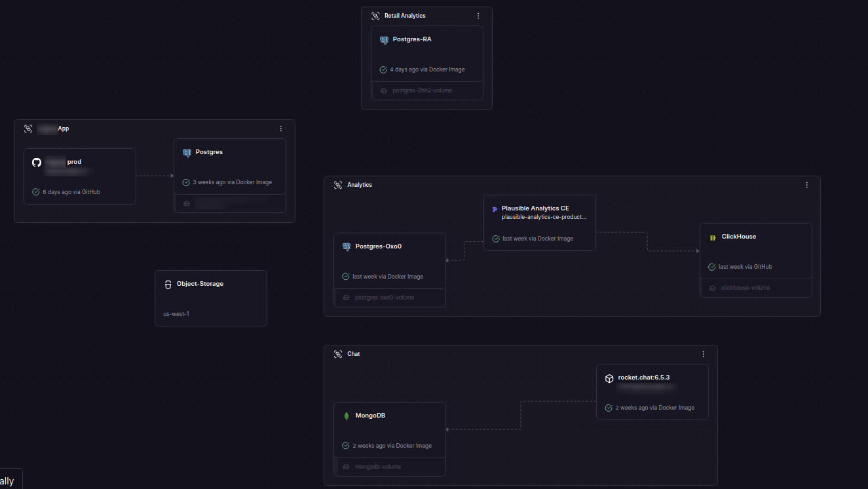Click the GitHub icon on prod service
Image resolution: width=868 pixels, height=489 pixels.
[x=37, y=162]
